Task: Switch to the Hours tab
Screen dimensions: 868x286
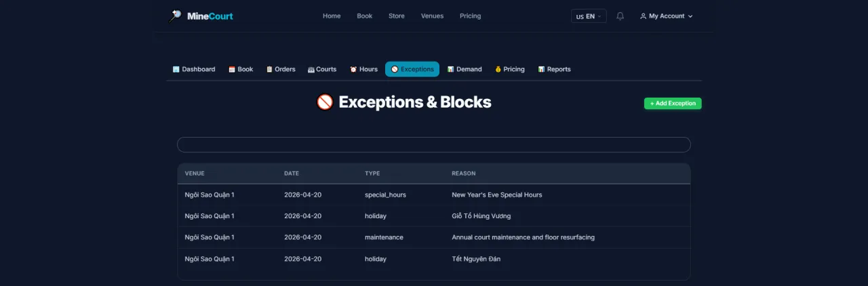Action: (x=364, y=69)
